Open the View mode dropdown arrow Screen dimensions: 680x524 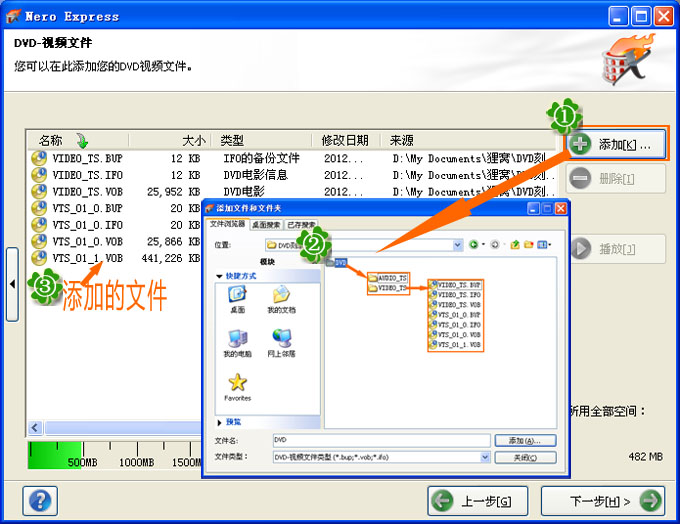click(549, 245)
